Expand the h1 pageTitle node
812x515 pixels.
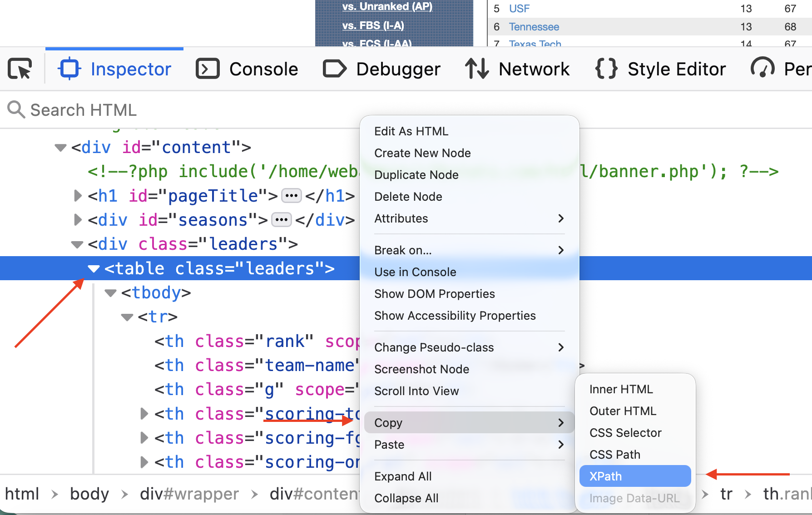[x=78, y=196]
